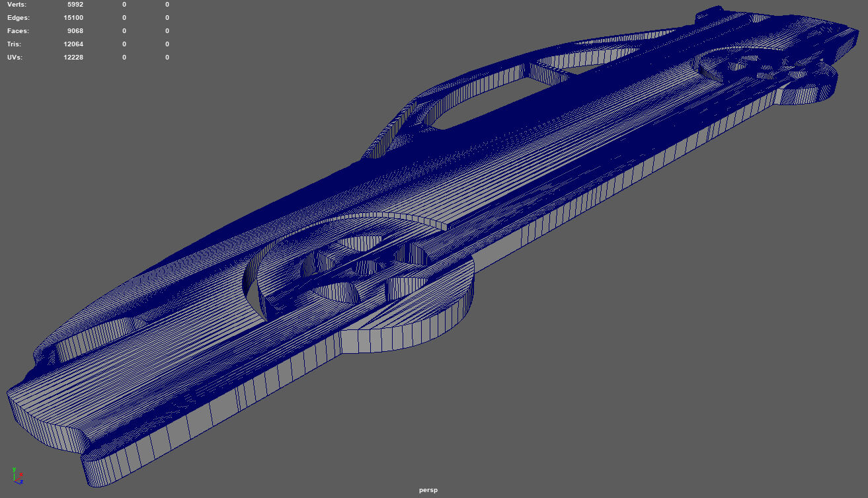This screenshot has height=498, width=868.
Task: Click the UVs label in the HUD
Action: (15, 58)
